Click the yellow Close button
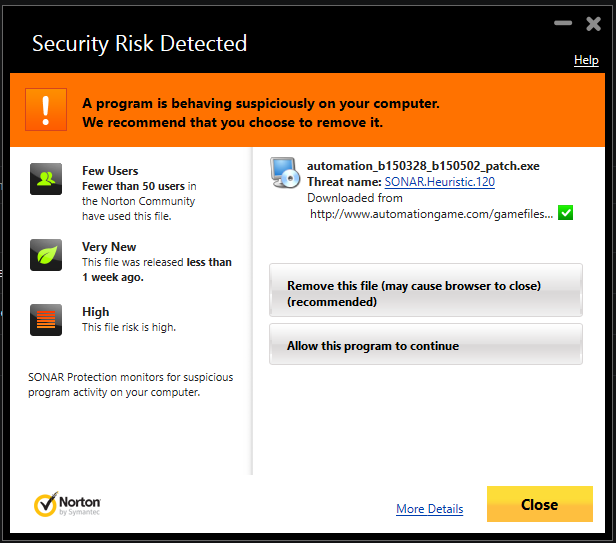Screen dimensions: 616x543 (x=540, y=504)
